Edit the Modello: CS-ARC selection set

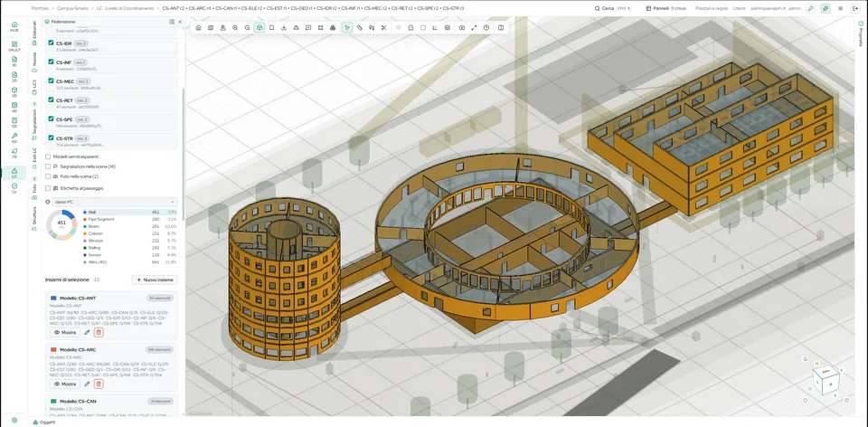click(87, 384)
